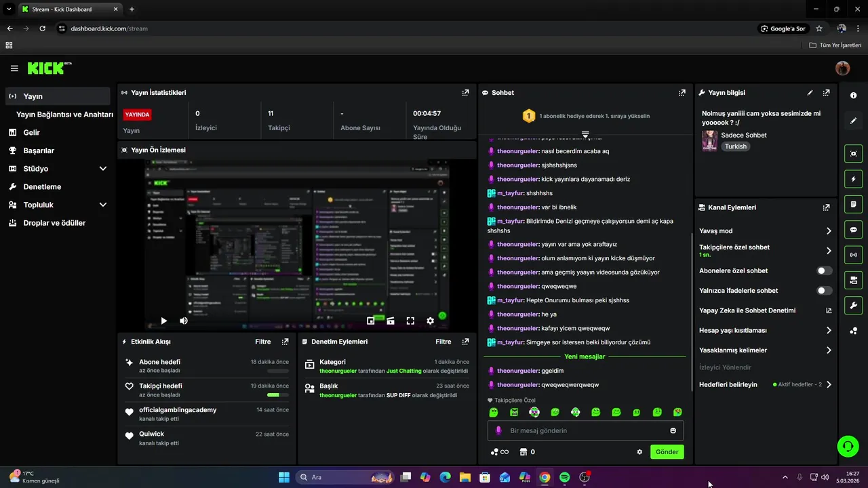868x488 pixels.
Task: Toggle the wrench panel icon in right sidebar
Action: [x=853, y=305]
